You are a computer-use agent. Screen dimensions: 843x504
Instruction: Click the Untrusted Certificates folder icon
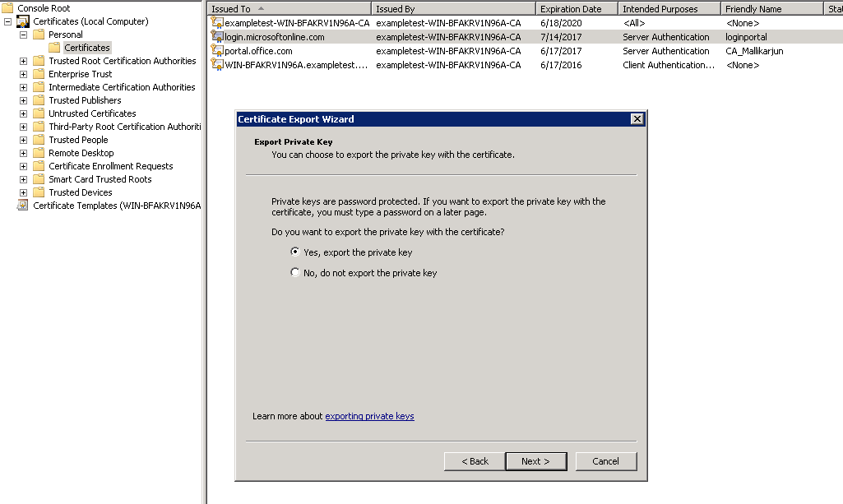point(39,113)
